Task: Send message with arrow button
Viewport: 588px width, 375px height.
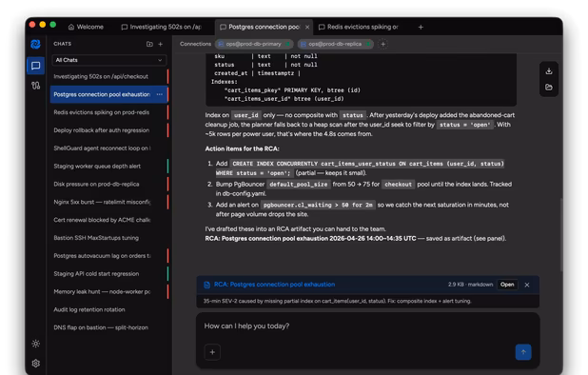Action: click(523, 352)
